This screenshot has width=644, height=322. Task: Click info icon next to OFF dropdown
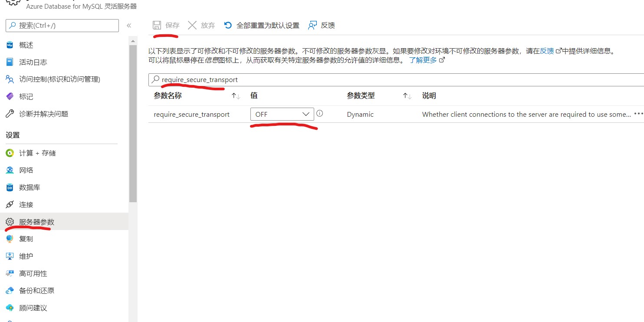tap(320, 114)
